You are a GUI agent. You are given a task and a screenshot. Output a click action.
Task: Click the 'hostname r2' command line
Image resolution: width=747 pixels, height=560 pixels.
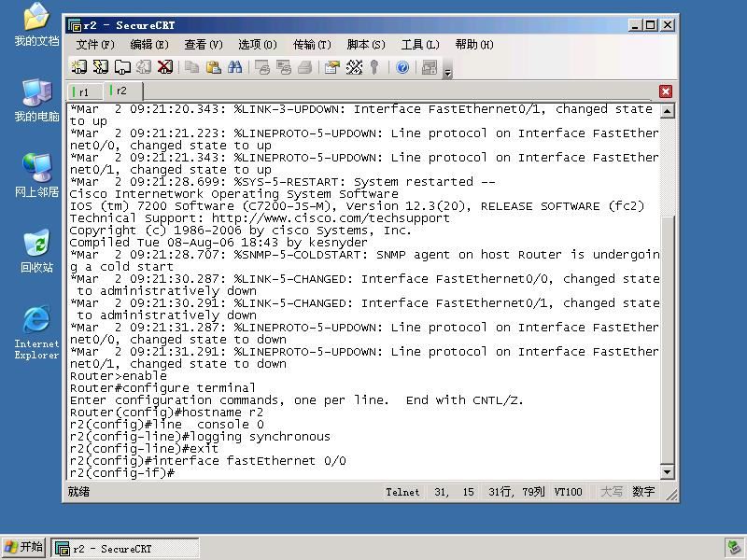pyautogui.click(x=166, y=413)
